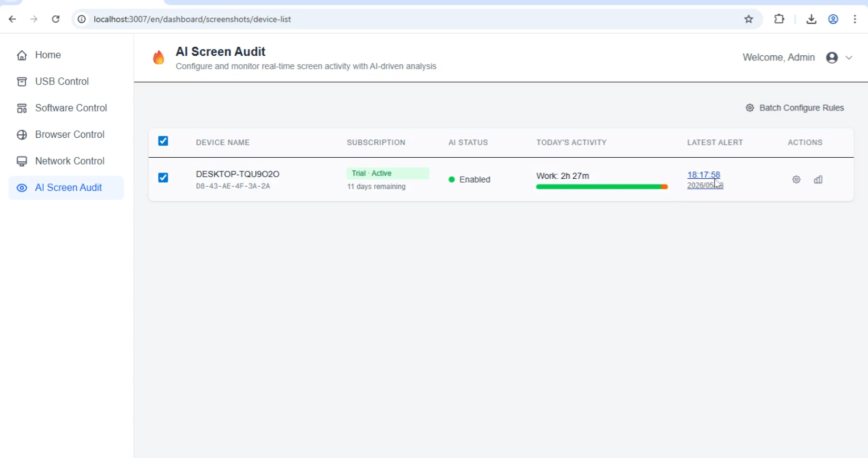Screen dimensions: 868x458
Task: Click the 'Enabled' AI status text
Action: 475,180
